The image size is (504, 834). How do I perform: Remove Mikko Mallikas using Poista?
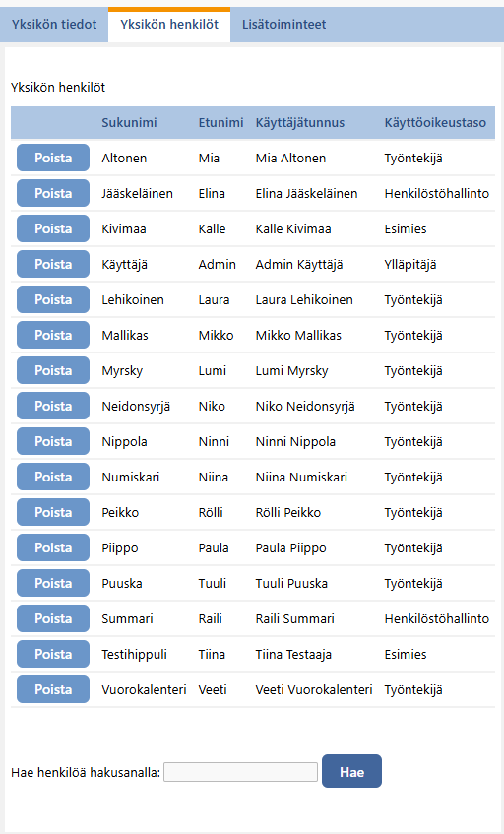pyautogui.click(x=53, y=335)
